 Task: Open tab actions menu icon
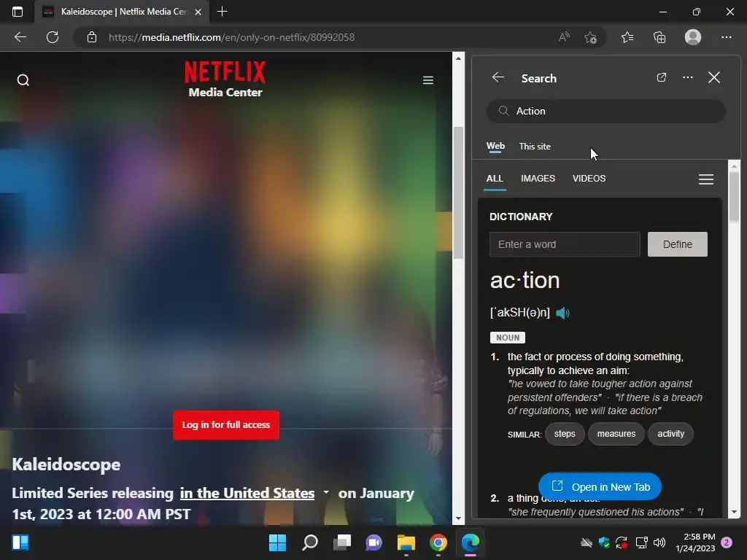18,12
